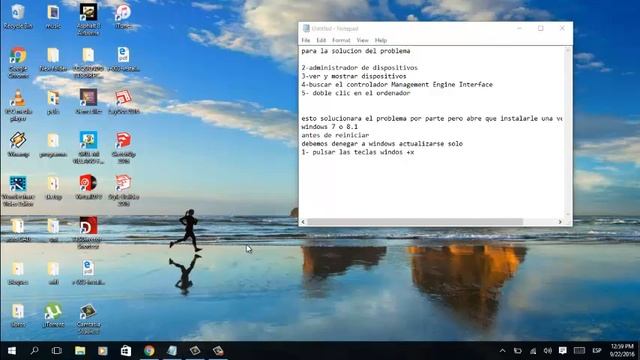Open Notepad Format menu
Viewport: 640px width, 360px height.
341,40
